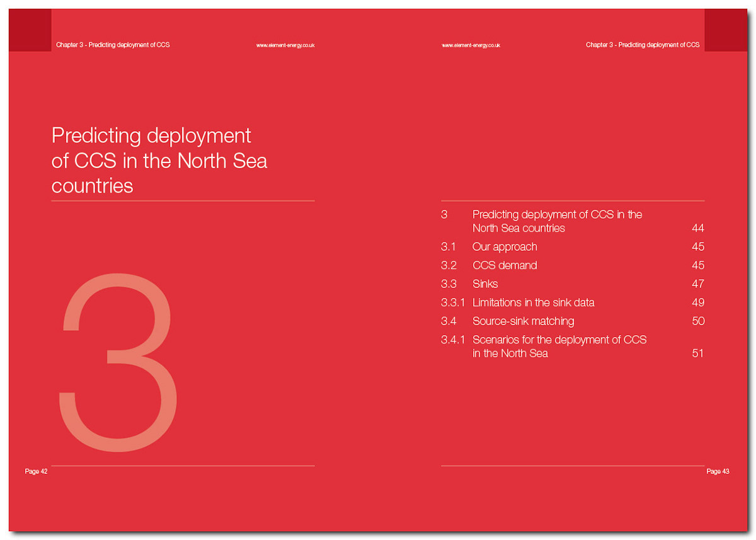Click the Chapter 3 header on the left page
Image resolution: width=756 pixels, height=540 pixels.
113,45
